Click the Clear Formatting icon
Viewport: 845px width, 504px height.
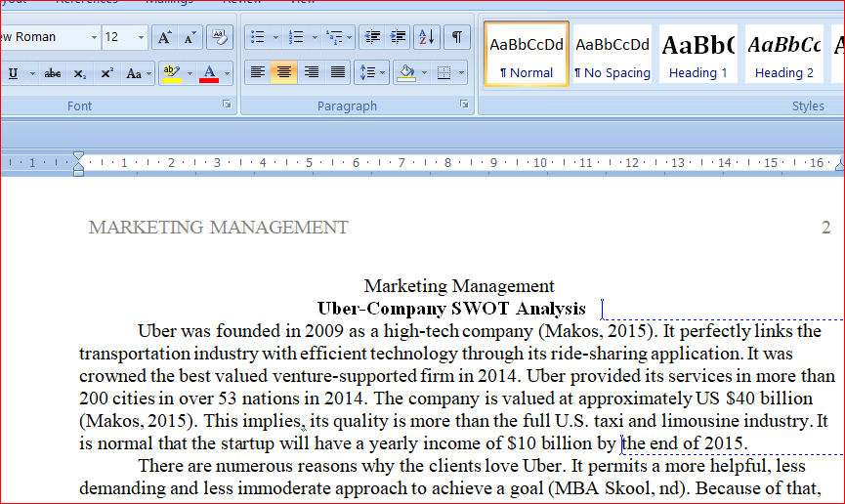pyautogui.click(x=220, y=37)
